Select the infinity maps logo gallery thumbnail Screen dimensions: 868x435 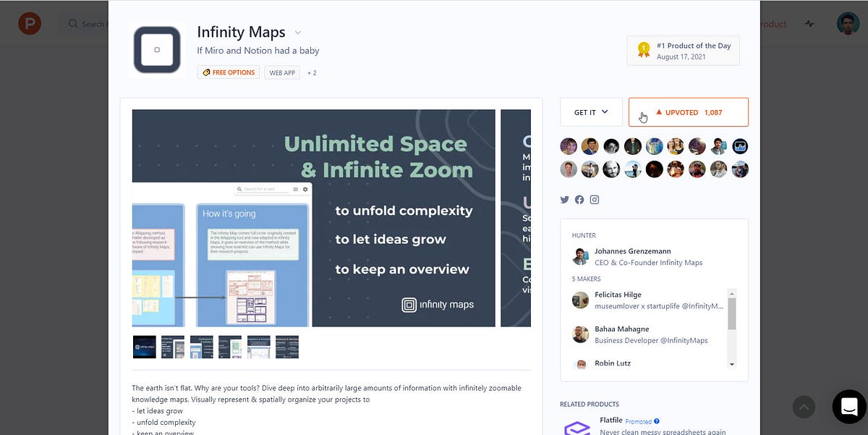tap(145, 347)
